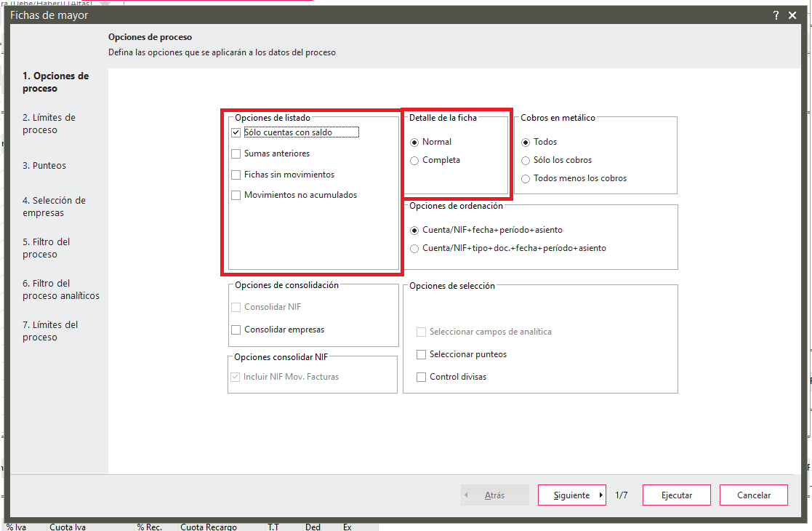Uncheck Sólo cuentas con saldo checkbox
Viewport: 812px width, 531px height.
[x=236, y=132]
